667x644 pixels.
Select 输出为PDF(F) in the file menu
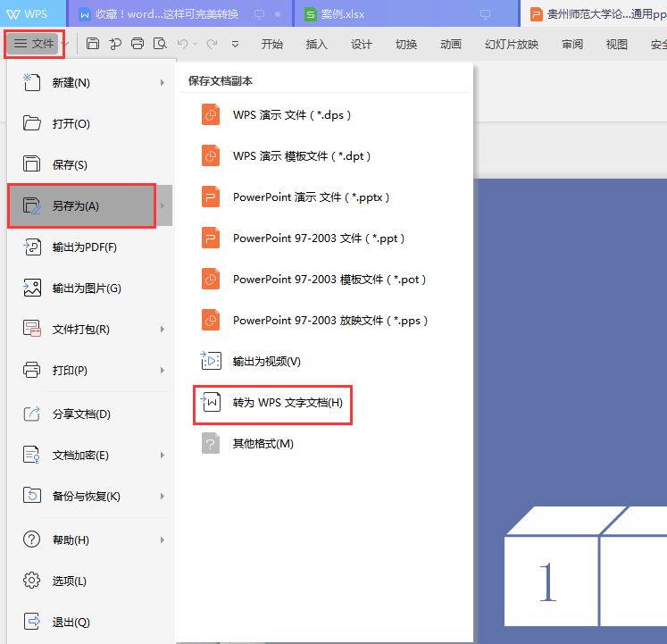click(x=90, y=247)
